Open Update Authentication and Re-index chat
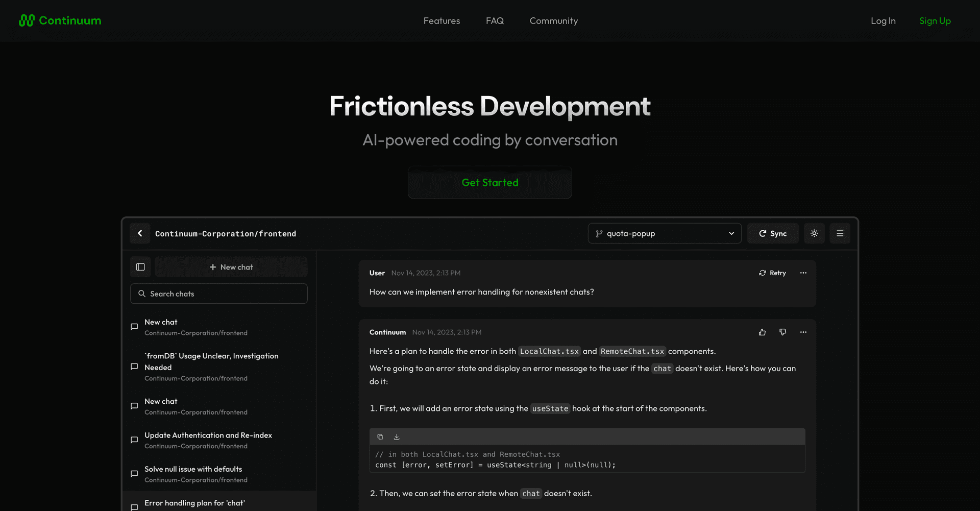 [219, 440]
